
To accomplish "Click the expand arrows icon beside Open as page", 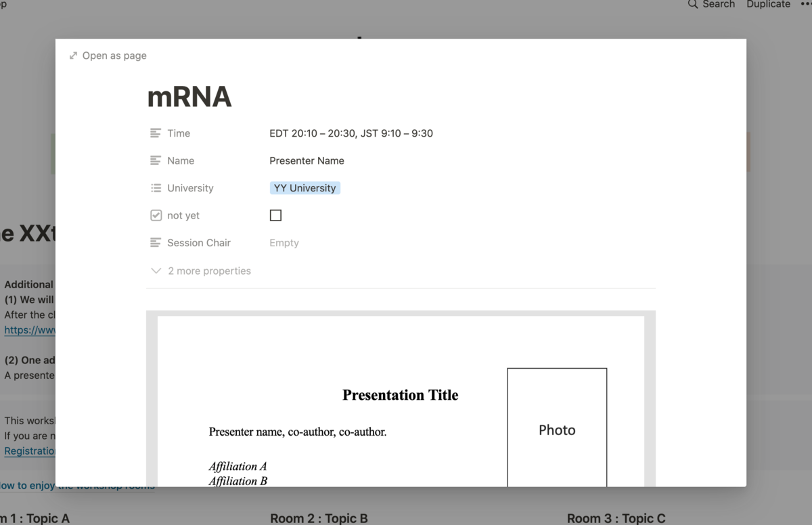I will 73,55.
